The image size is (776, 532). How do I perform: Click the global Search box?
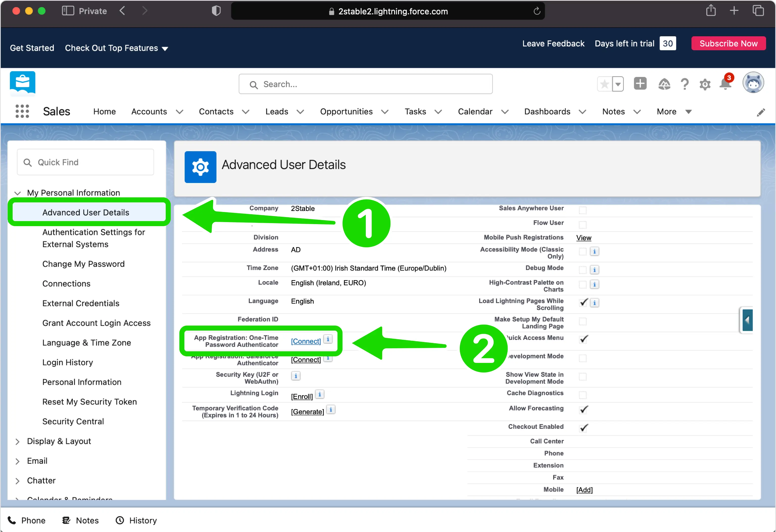tap(365, 84)
